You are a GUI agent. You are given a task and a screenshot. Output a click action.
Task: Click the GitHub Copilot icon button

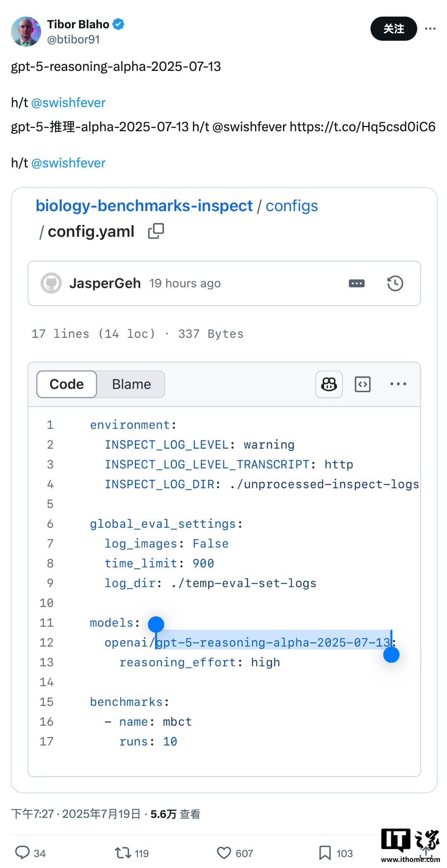coord(329,384)
